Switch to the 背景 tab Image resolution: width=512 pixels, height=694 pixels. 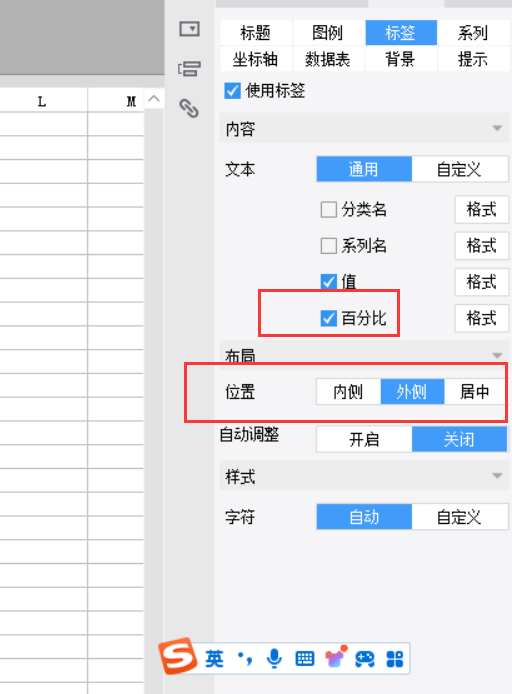(401, 59)
